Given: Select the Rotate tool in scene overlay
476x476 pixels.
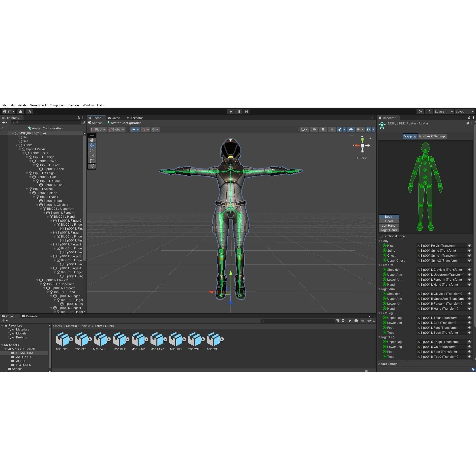Looking at the screenshot, I should click(91, 150).
